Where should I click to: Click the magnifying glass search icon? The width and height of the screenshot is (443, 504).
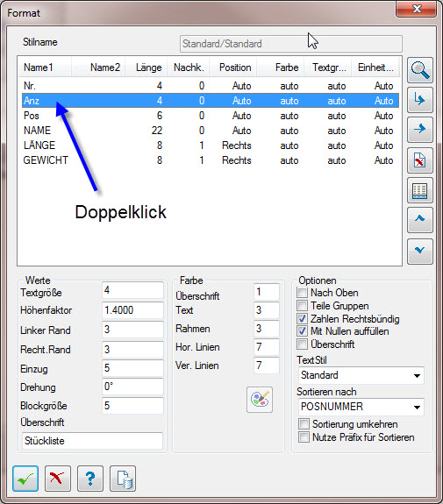coord(420,70)
